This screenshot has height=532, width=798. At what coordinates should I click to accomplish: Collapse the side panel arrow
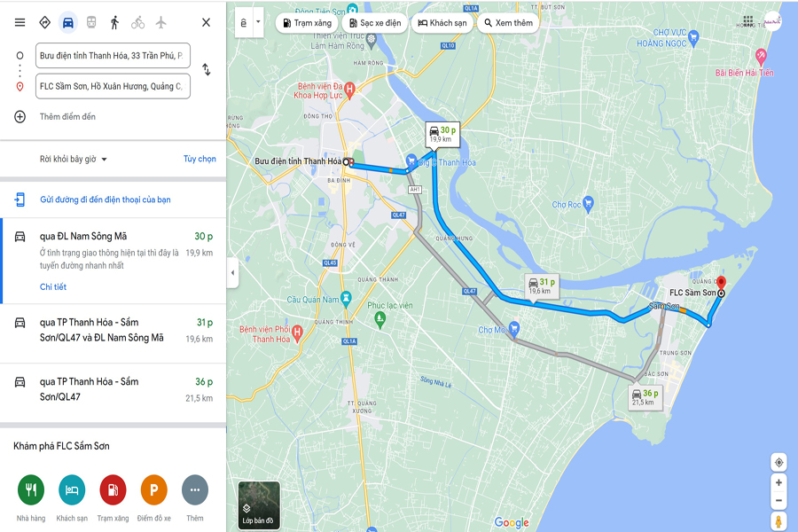tap(232, 273)
